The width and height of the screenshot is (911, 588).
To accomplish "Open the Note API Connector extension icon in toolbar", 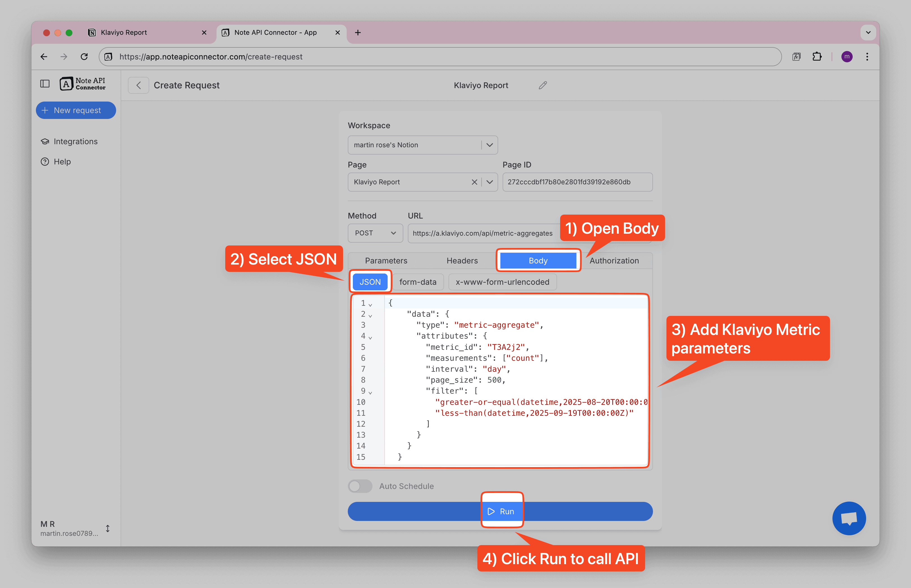I will tap(796, 56).
